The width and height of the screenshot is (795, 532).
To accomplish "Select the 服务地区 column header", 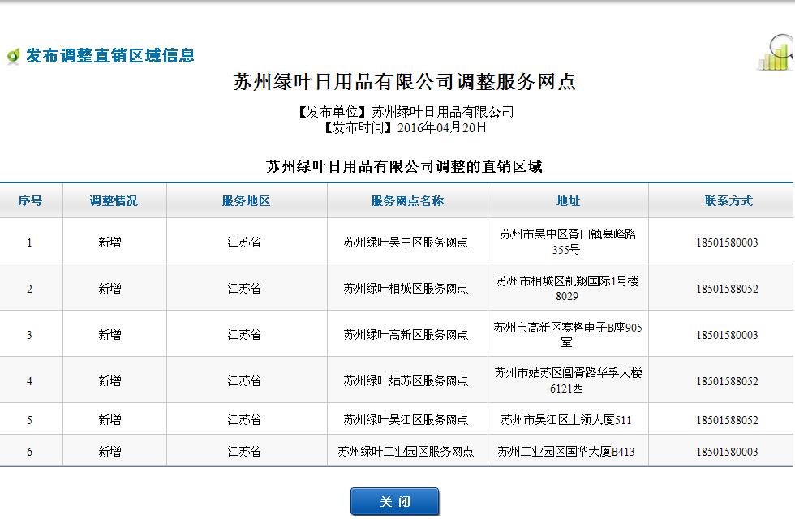I will [246, 201].
